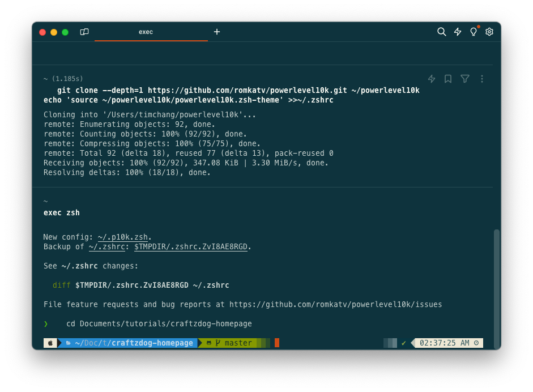Click the git clone --depth=1 command line
Image resolution: width=533 pixels, height=392 pixels.
click(238, 91)
